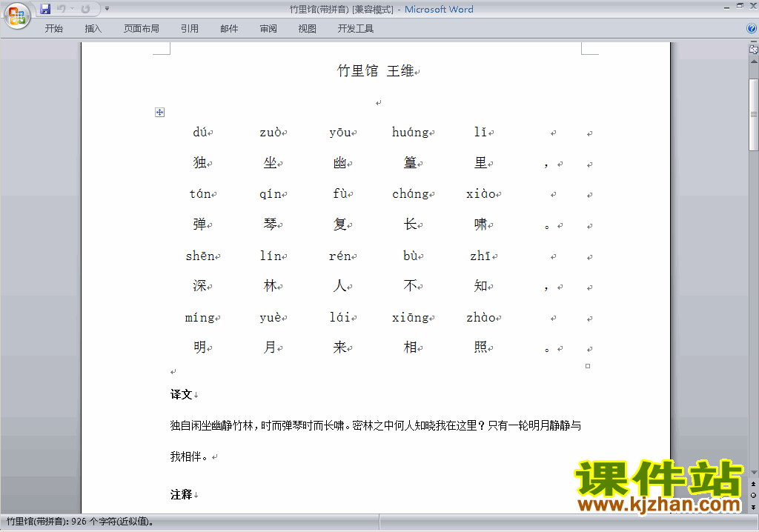Jump to next page double-arrow button
The image size is (759, 532).
click(754, 507)
